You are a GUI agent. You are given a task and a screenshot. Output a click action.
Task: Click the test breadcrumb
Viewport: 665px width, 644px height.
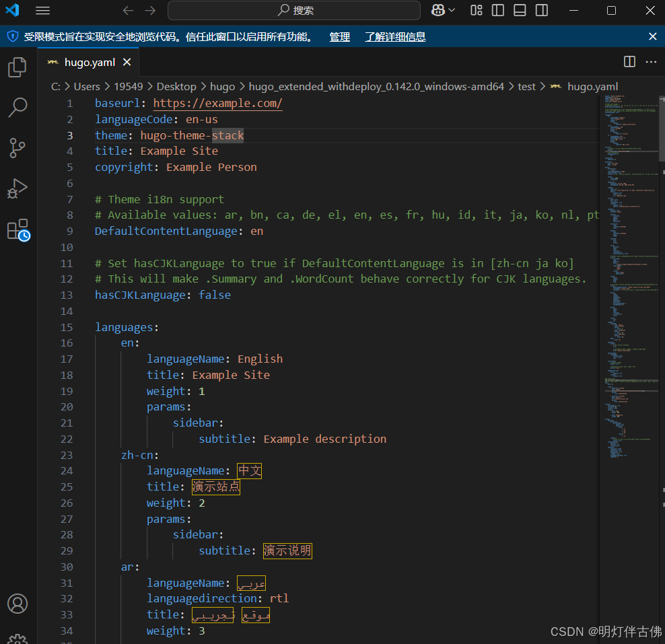coord(527,87)
